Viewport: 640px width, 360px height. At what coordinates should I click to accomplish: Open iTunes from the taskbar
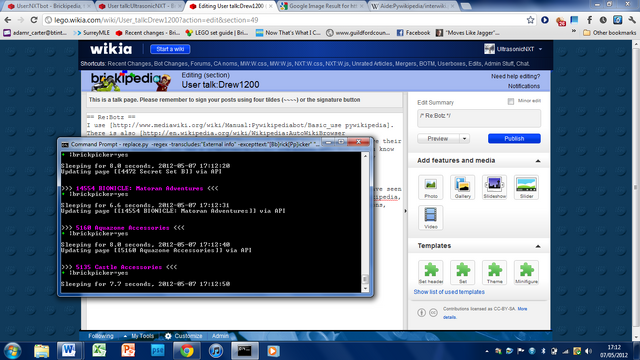click(216, 351)
